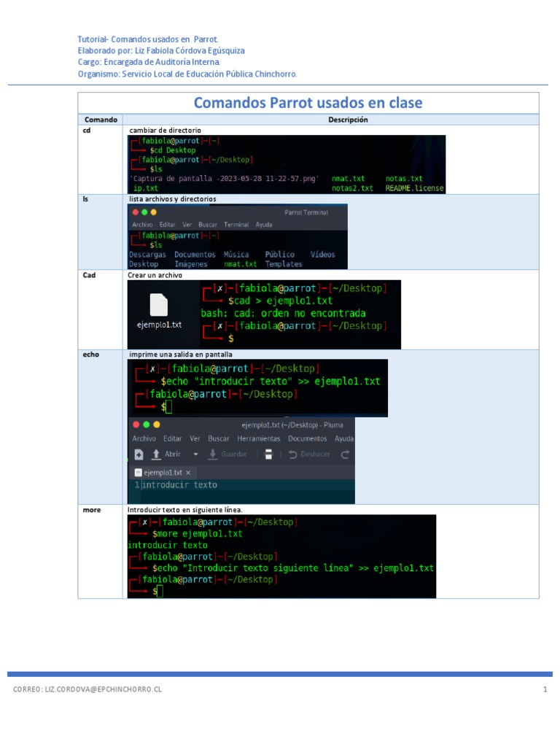This screenshot has height=747, width=560.
Task: Click the red button of Pluma window
Action: pyautogui.click(x=136, y=425)
